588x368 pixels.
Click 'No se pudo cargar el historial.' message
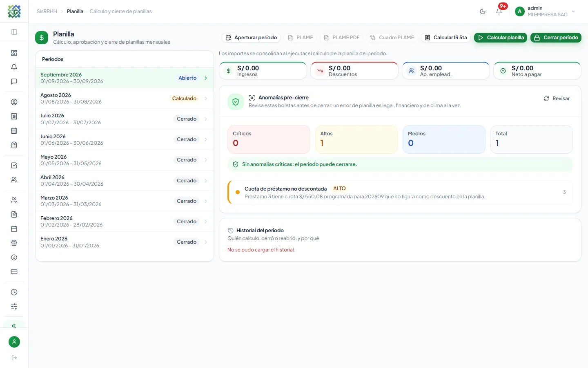261,250
